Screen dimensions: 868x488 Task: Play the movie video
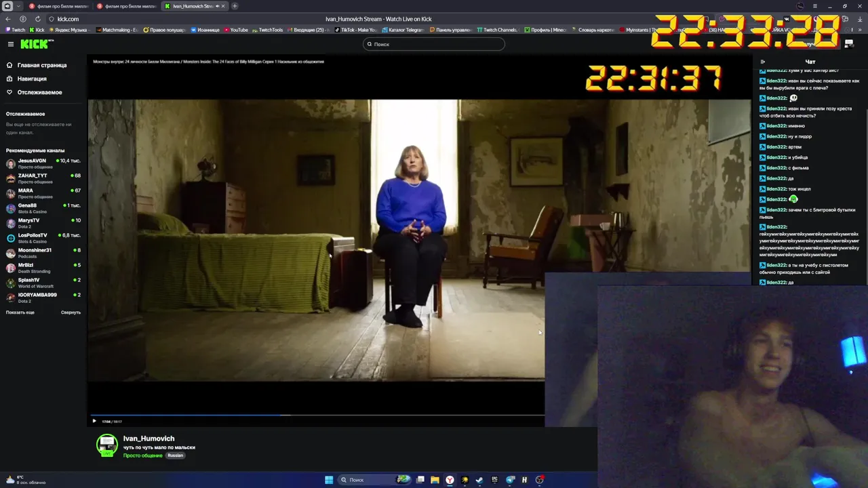pos(94,421)
